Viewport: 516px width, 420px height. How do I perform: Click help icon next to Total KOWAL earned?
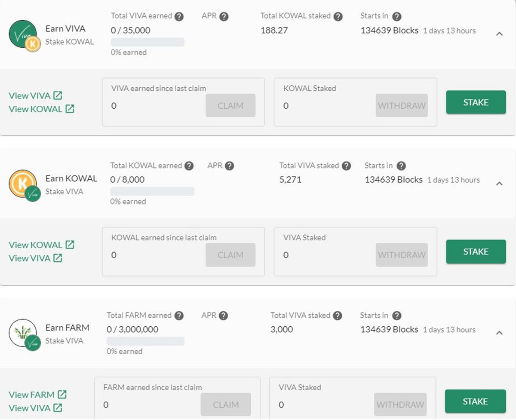(189, 166)
